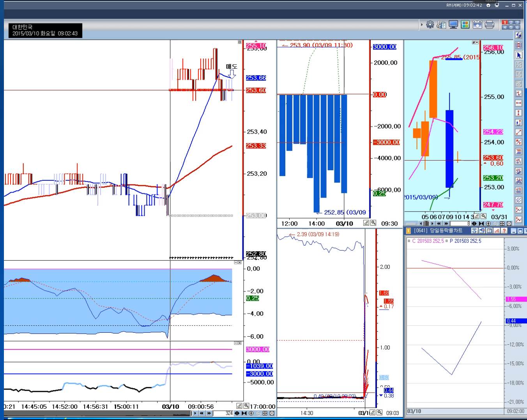Click the font 'A' icon in 당일등락률차트 header
This screenshot has width=527, height=420.
497,231
